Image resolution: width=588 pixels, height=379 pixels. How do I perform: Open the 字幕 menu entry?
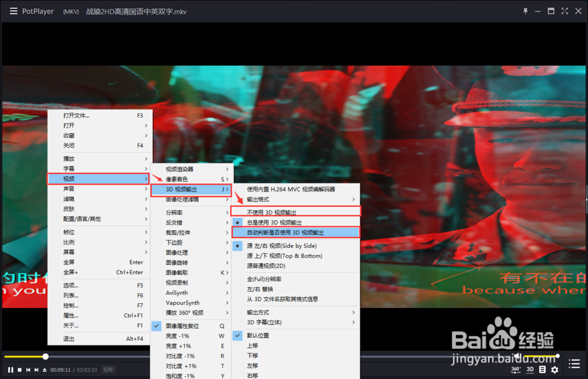(100, 169)
